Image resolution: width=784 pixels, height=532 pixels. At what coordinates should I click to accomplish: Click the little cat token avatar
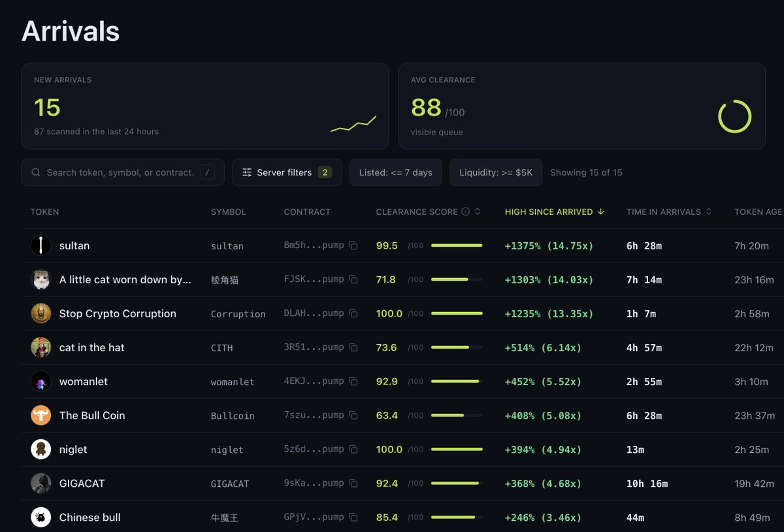coord(41,279)
